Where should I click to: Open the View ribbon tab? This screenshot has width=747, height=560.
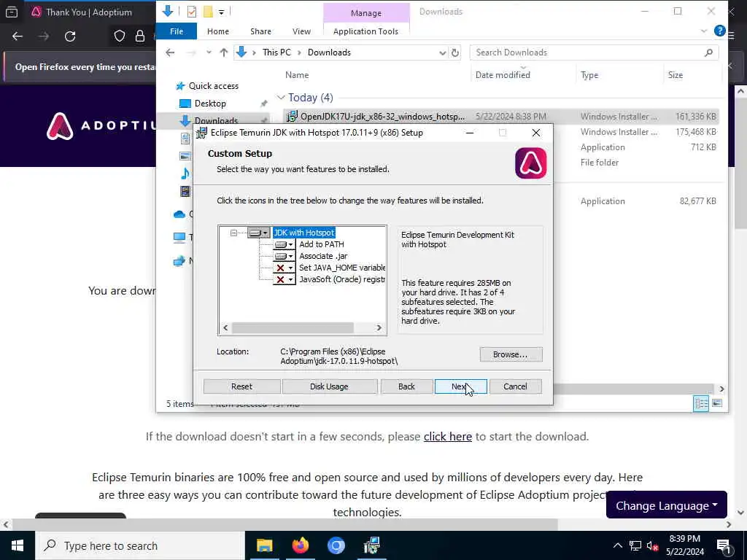301,31
